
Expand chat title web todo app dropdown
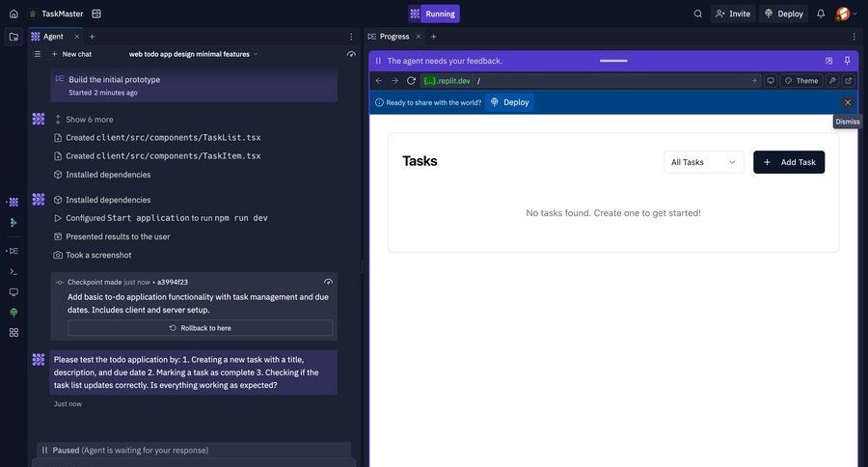click(193, 54)
